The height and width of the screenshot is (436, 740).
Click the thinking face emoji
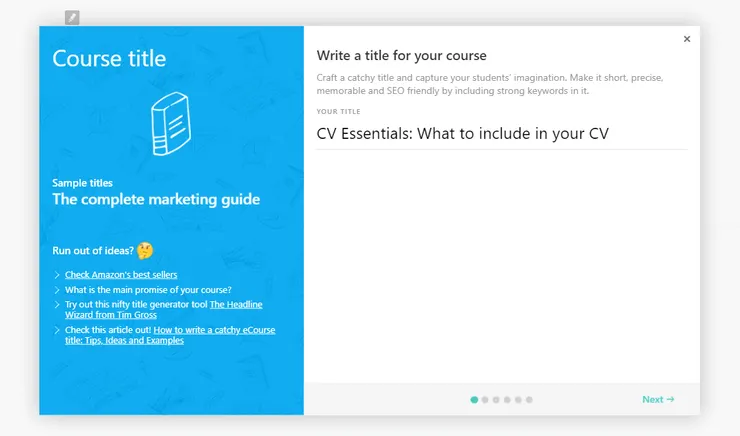(x=145, y=250)
